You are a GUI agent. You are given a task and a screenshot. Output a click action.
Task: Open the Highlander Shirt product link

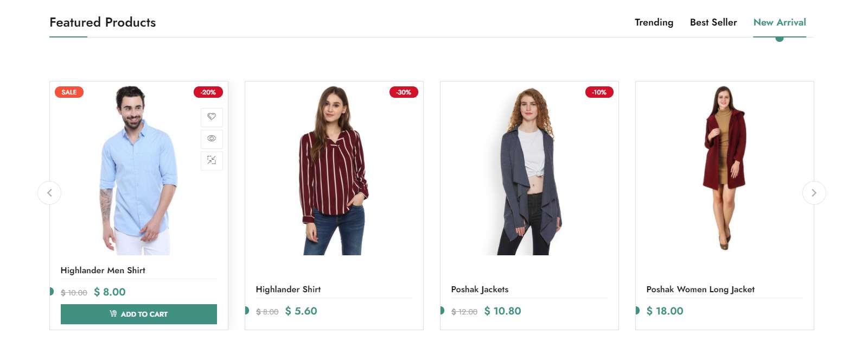point(289,289)
